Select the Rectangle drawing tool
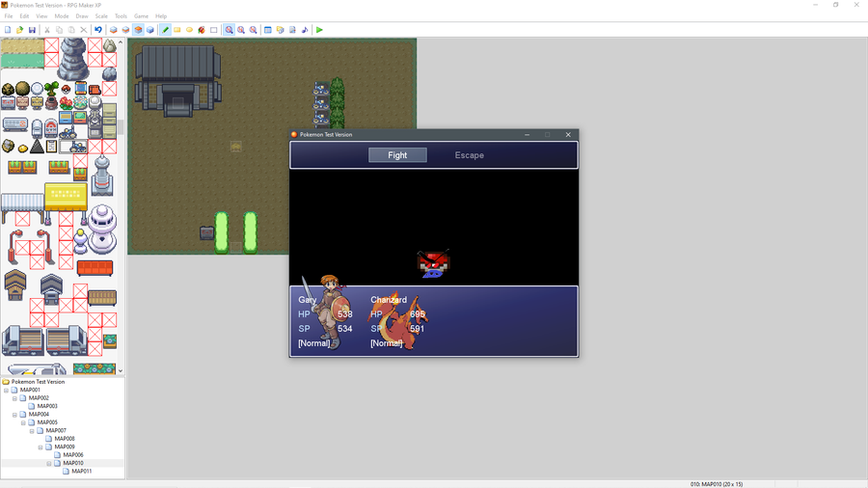868x488 pixels. (x=177, y=30)
